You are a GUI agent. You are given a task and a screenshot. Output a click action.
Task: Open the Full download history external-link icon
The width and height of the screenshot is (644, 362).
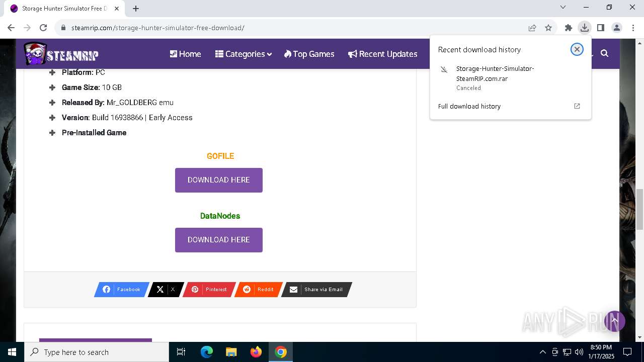pos(577,106)
